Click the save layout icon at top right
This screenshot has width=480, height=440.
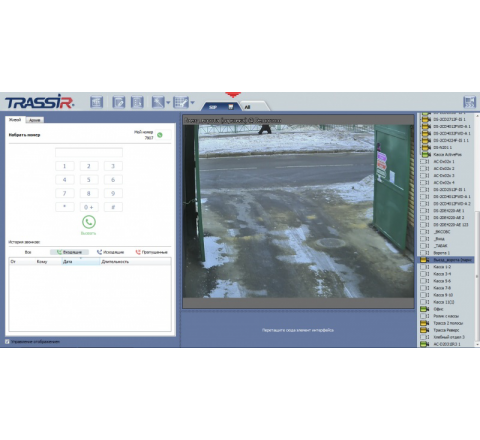click(469, 102)
